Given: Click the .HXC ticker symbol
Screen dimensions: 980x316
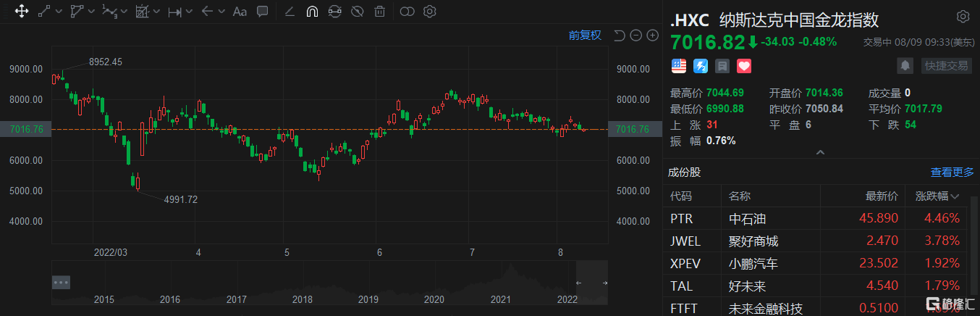Looking at the screenshot, I should (x=690, y=20).
